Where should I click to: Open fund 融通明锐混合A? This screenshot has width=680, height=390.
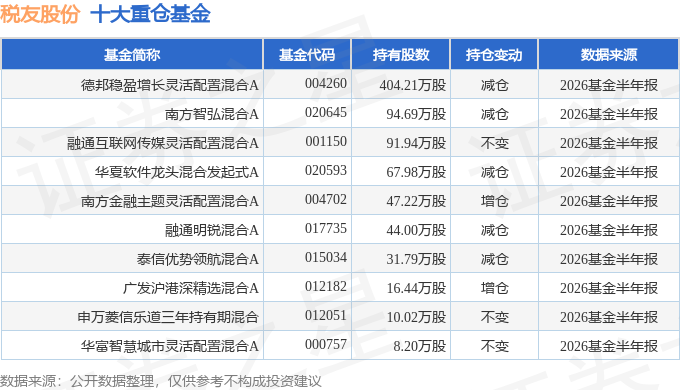click(x=212, y=230)
